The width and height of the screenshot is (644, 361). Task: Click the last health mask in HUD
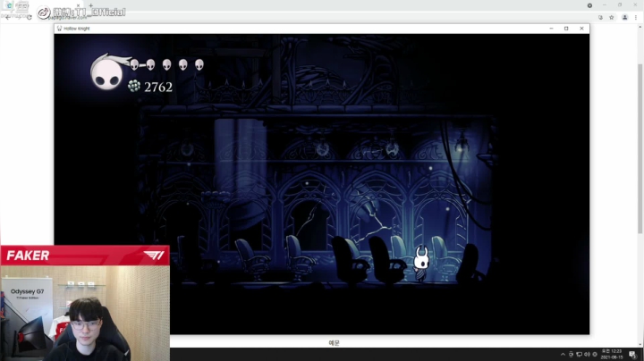[199, 64]
